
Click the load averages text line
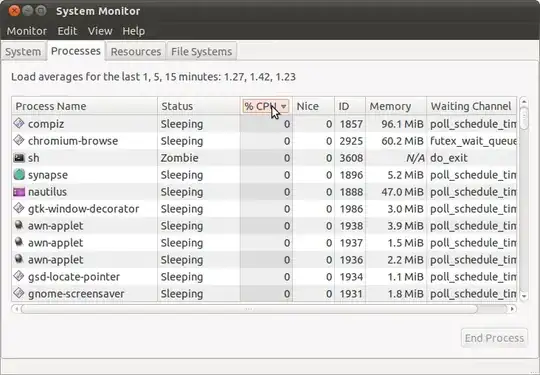153,76
